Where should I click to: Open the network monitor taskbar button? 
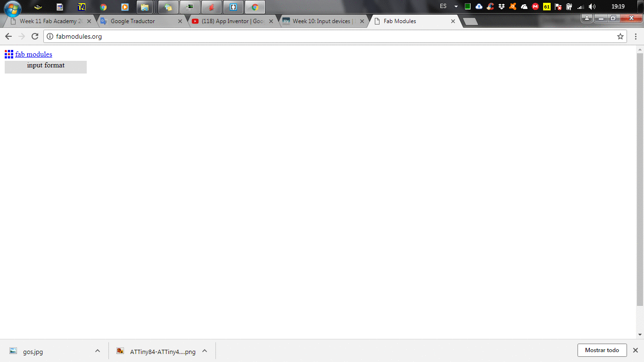click(x=190, y=7)
